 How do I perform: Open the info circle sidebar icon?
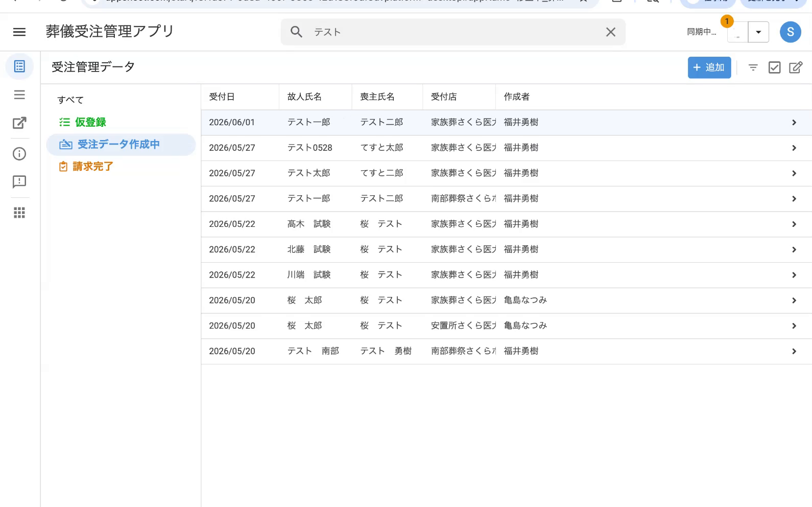coord(19,154)
